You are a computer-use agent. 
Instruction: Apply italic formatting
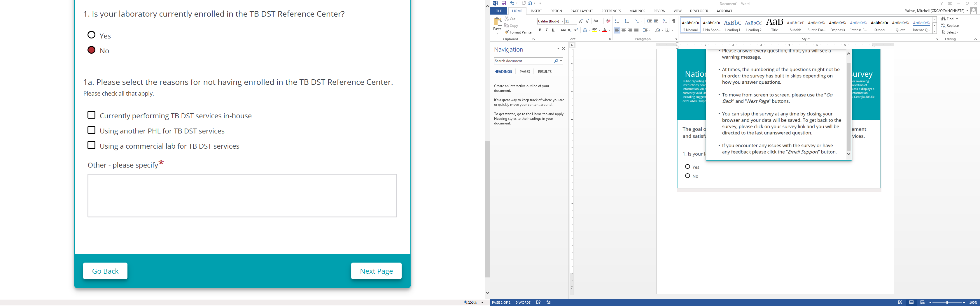[547, 30]
